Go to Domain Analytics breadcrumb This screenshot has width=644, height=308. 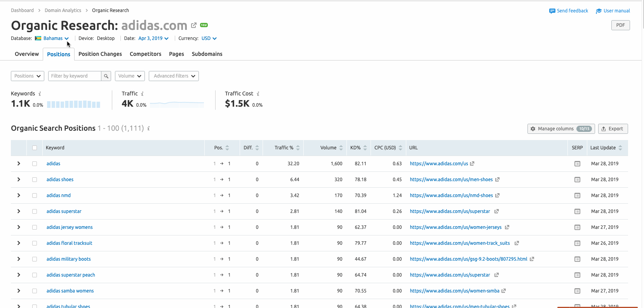(63, 10)
